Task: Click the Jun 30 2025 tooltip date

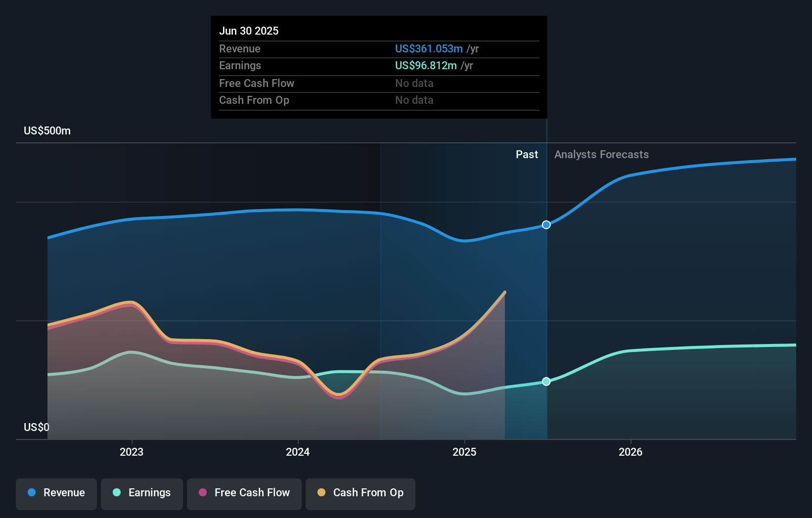Action: click(x=249, y=31)
